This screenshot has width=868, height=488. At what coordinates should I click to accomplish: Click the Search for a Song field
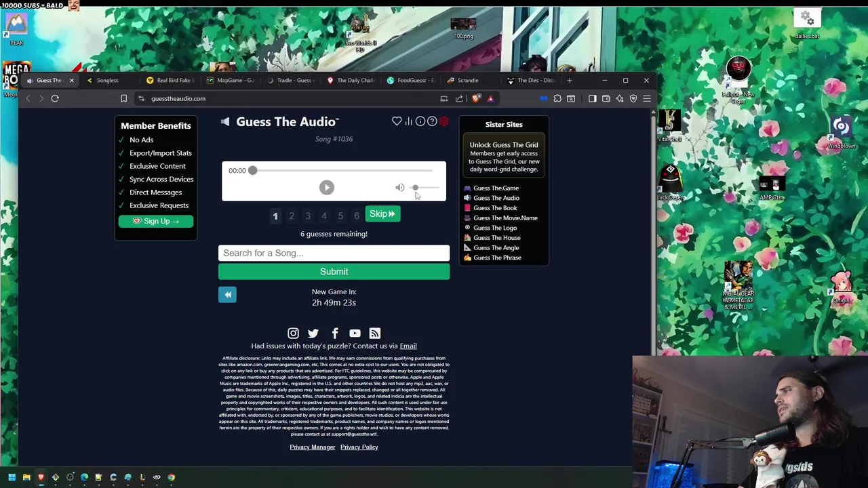334,253
